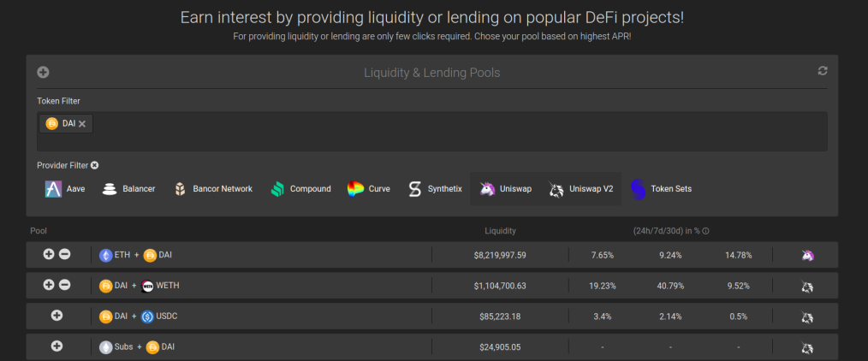Toggle the Aave provider filter
The image size is (868, 361).
[x=65, y=189]
